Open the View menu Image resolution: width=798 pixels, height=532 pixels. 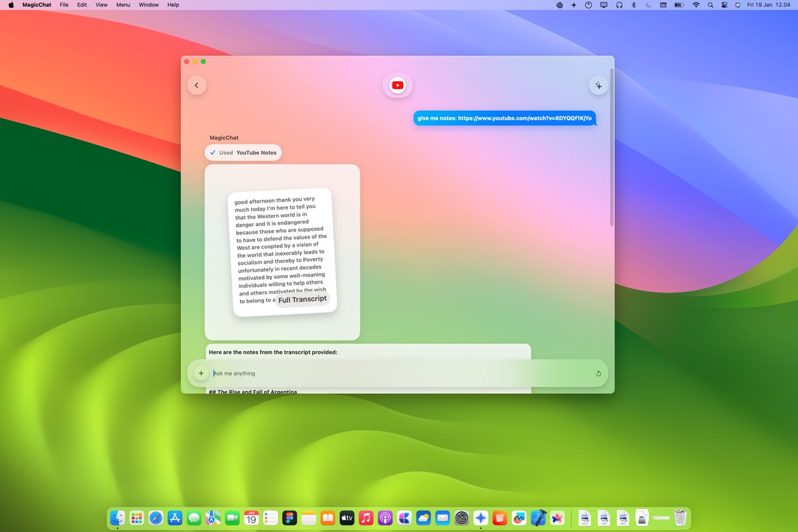pos(102,5)
